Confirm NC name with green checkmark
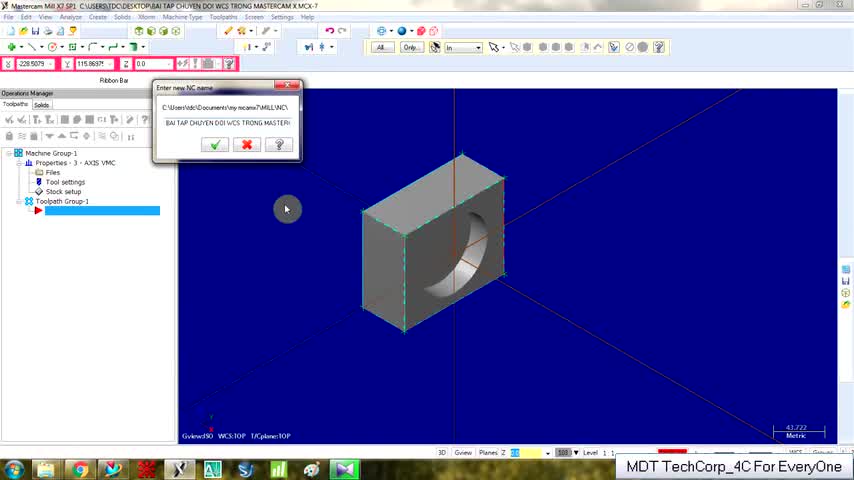The image size is (854, 480). pos(215,144)
